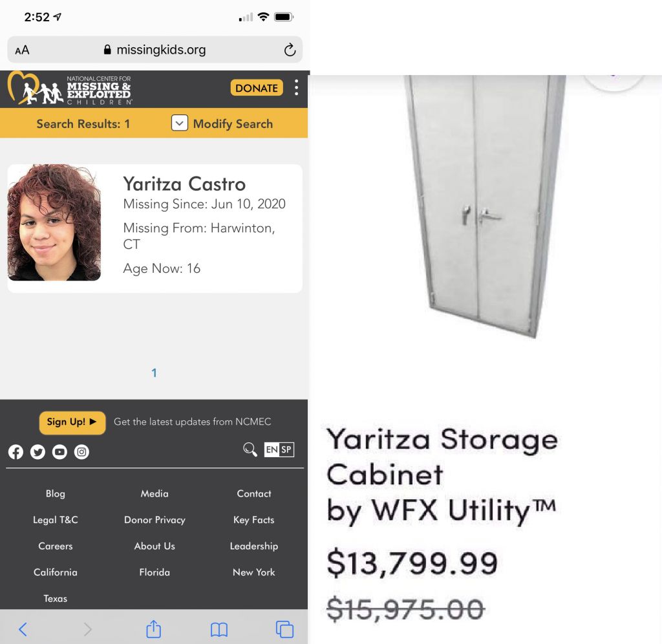662x644 pixels.
Task: Reload the missingkids.org page
Action: click(290, 50)
